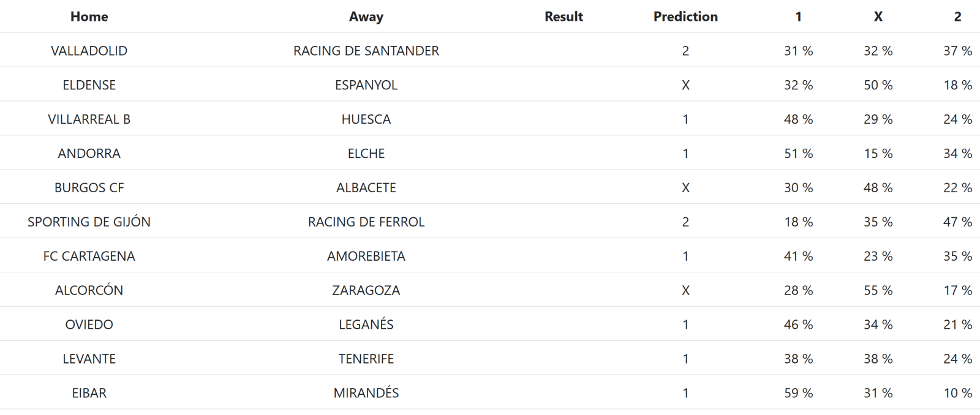The height and width of the screenshot is (415, 980).
Task: Click the ANDORRA home team
Action: click(x=89, y=154)
